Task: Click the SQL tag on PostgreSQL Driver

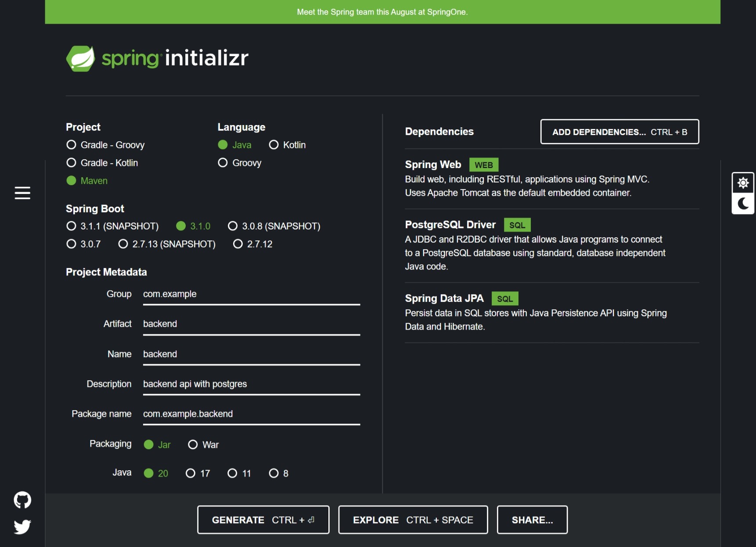Action: click(x=517, y=225)
